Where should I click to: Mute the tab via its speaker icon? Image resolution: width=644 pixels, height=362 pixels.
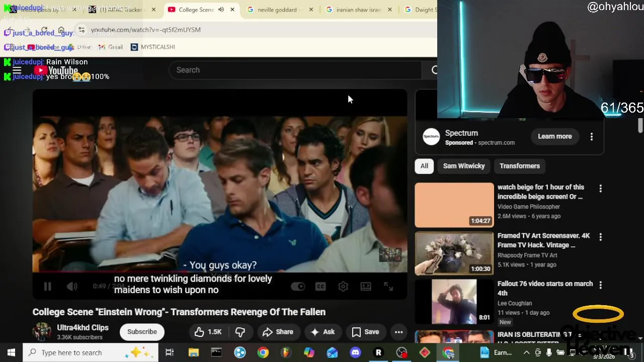point(221,10)
